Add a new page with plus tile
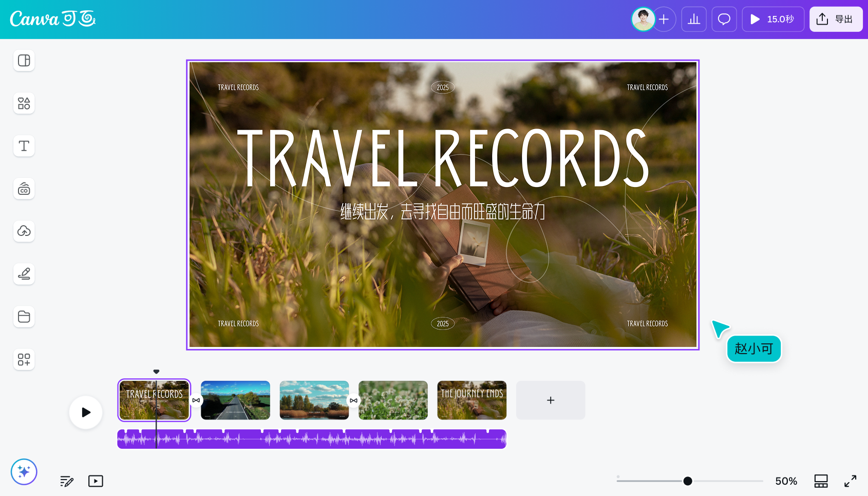This screenshot has height=496, width=868. point(551,400)
